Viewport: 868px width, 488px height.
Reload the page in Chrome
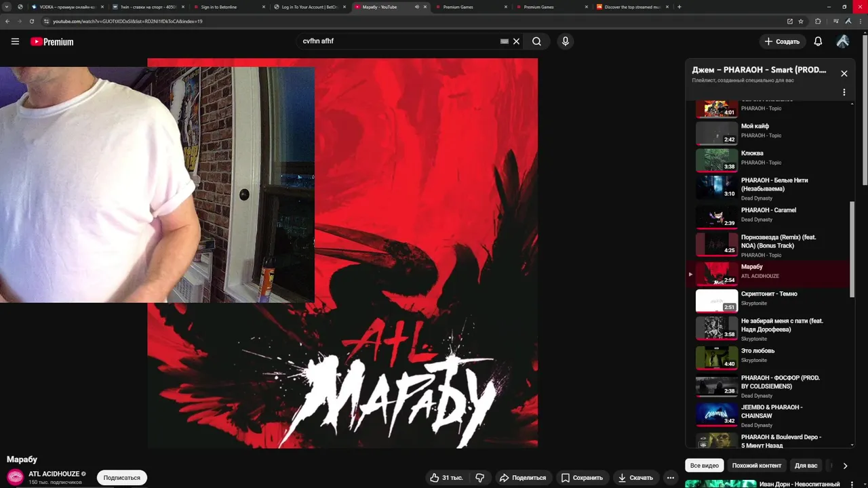(31, 21)
